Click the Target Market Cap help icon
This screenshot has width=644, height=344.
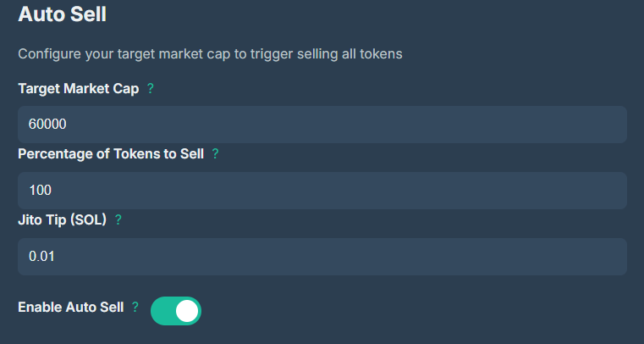click(151, 88)
